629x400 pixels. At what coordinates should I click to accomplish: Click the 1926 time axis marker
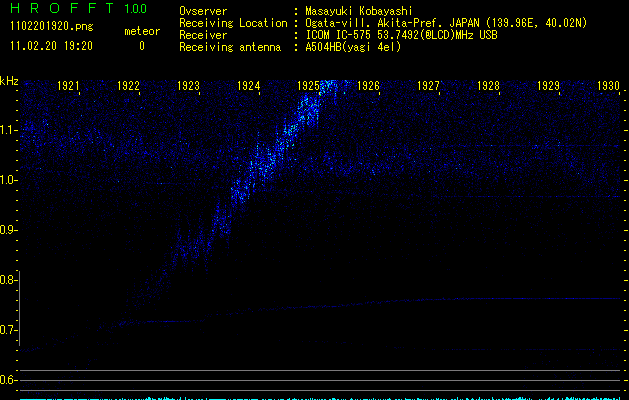coord(368,86)
